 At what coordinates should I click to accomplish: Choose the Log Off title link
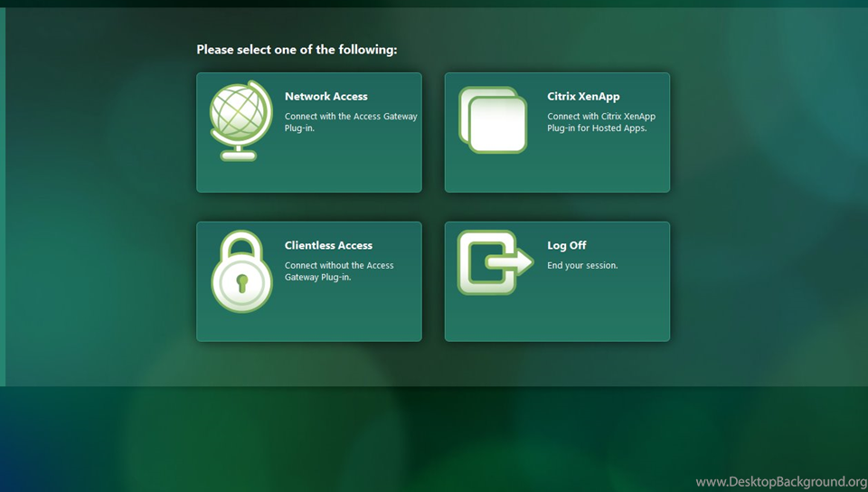[x=566, y=245]
